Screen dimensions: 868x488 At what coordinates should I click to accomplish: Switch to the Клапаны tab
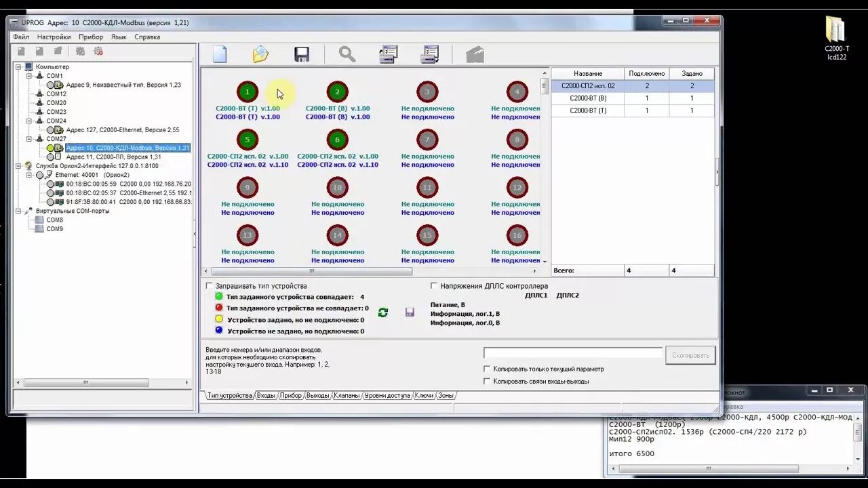click(347, 395)
